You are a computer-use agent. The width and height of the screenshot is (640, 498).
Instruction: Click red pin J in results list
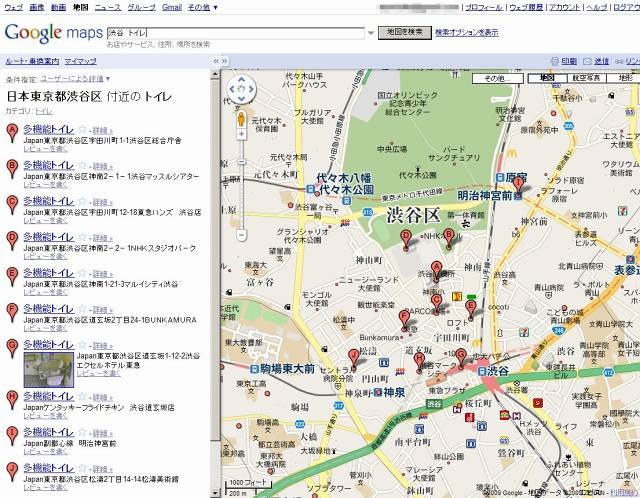pos(12,472)
